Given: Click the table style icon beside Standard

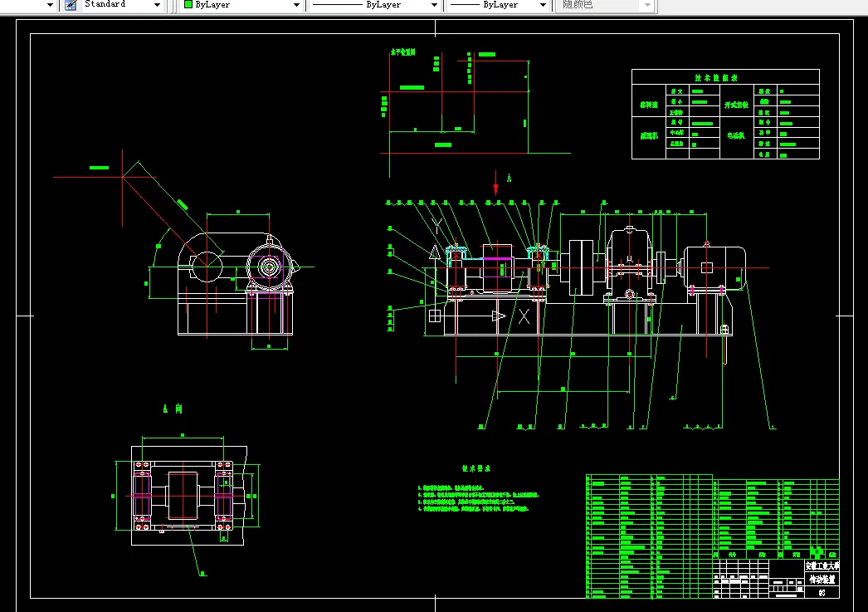Looking at the screenshot, I should (71, 5).
